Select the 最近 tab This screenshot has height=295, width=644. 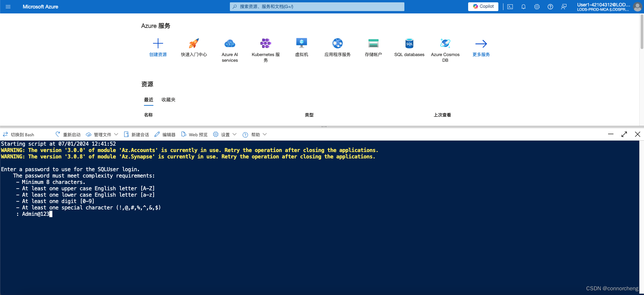(149, 100)
